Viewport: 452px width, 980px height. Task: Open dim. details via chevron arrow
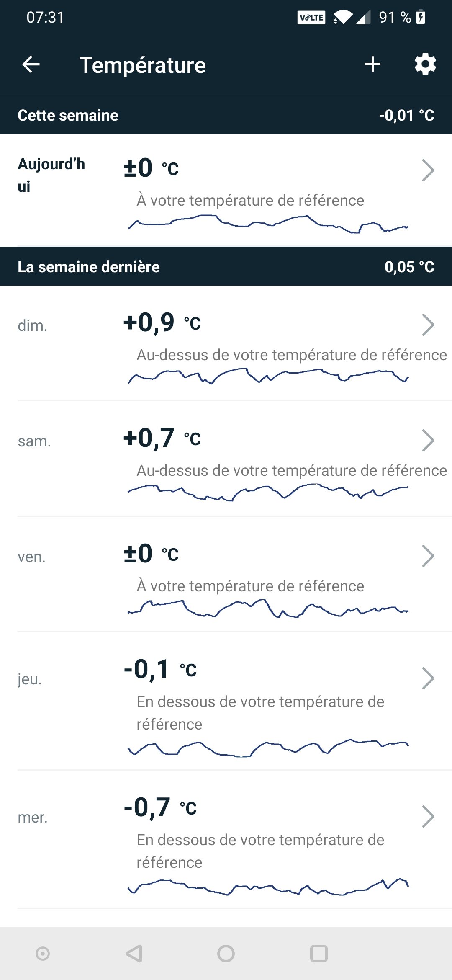tap(428, 325)
